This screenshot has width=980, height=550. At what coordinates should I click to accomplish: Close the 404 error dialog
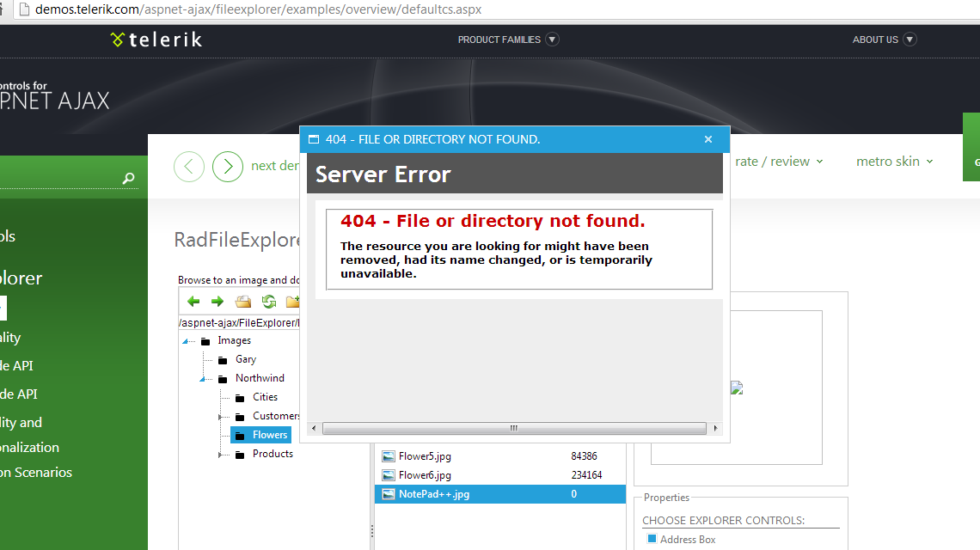pyautogui.click(x=708, y=139)
